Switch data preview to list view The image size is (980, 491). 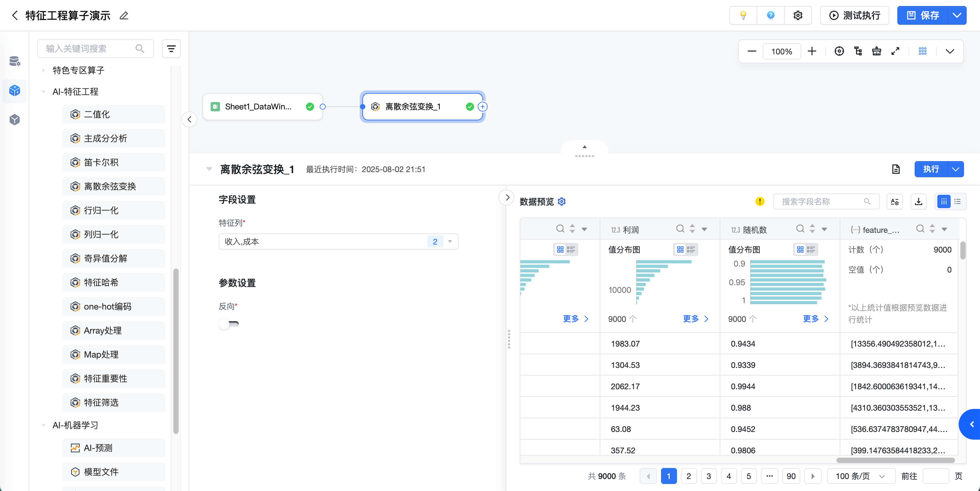[958, 201]
